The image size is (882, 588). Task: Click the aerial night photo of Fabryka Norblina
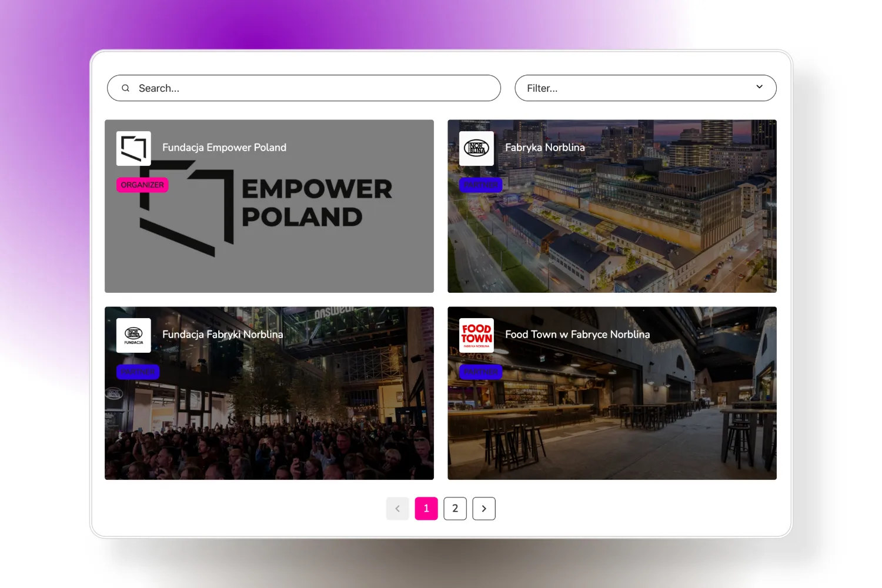click(635, 235)
